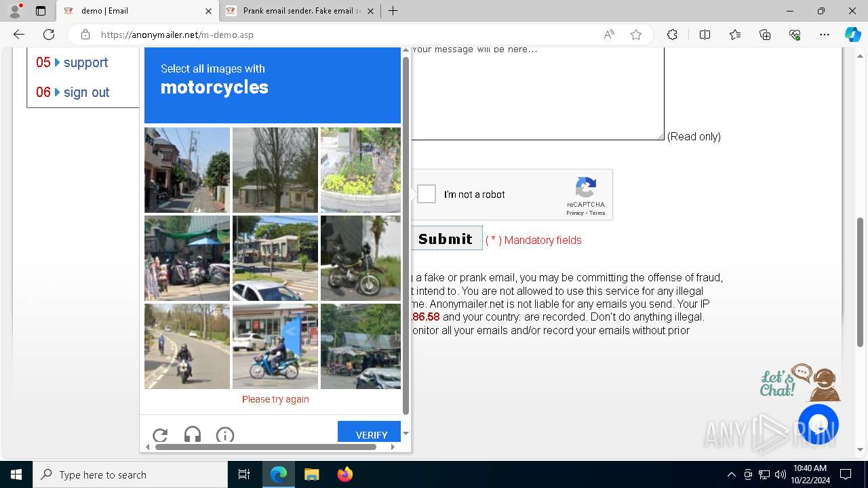Select the garden planter image

[361, 170]
